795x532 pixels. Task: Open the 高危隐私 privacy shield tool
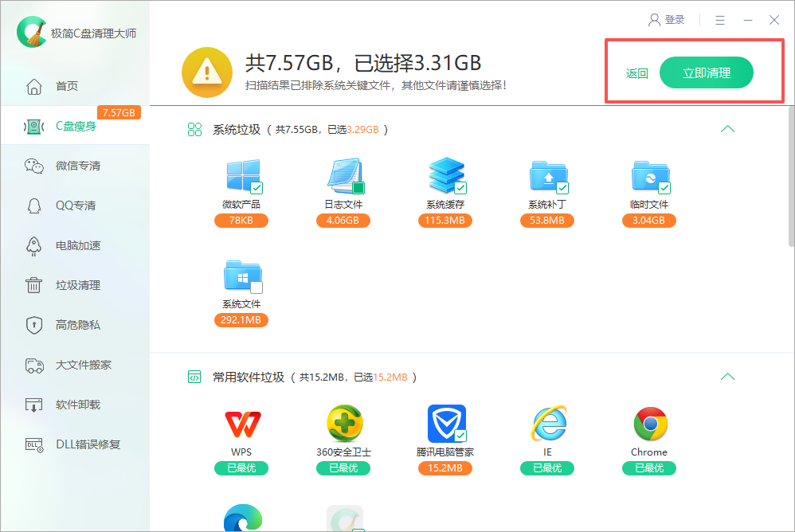[x=75, y=325]
